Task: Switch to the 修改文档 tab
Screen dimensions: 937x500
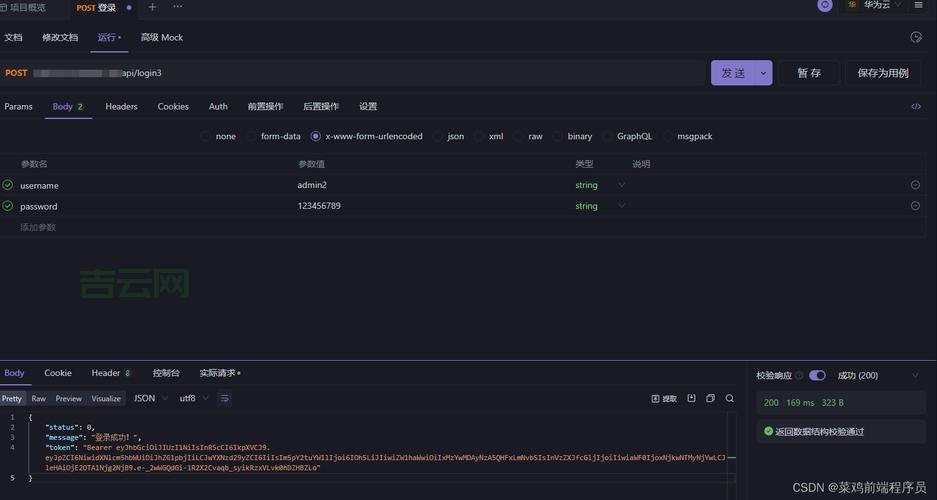Action: pos(60,38)
